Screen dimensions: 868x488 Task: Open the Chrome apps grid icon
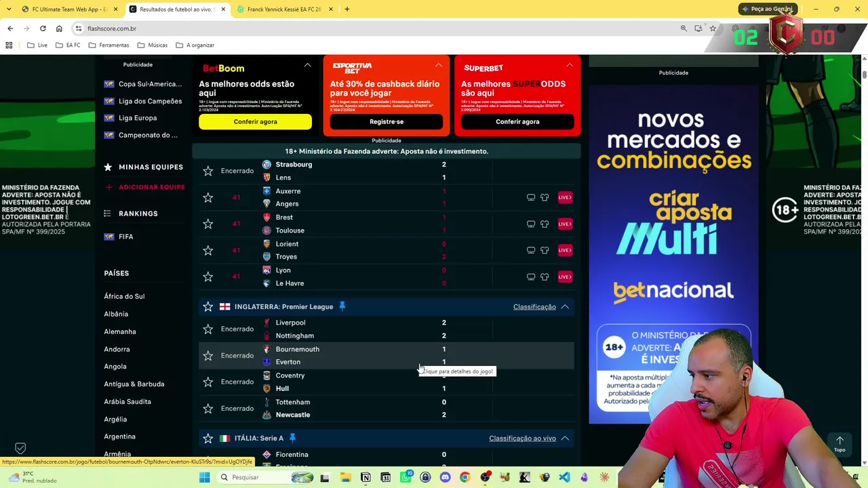click(x=9, y=45)
